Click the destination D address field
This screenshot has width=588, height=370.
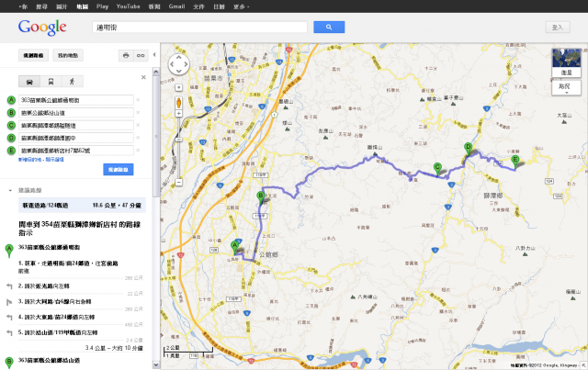(x=76, y=138)
